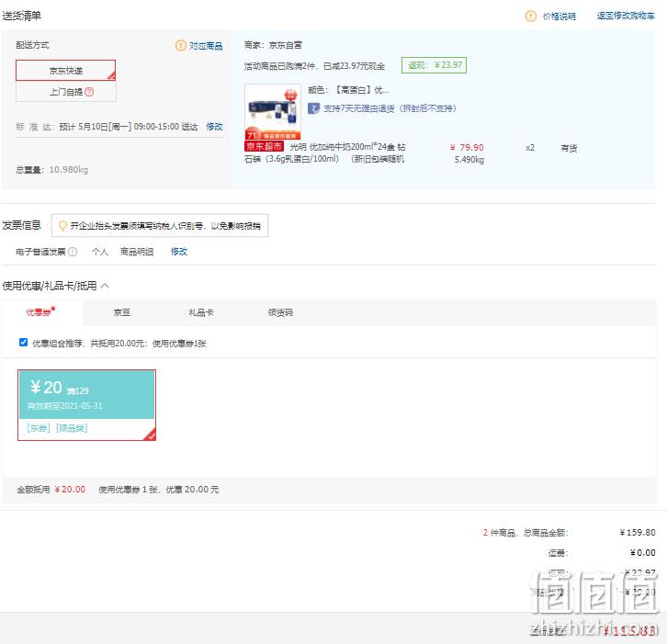Click the 商品明细 invoice content text

click(x=137, y=252)
